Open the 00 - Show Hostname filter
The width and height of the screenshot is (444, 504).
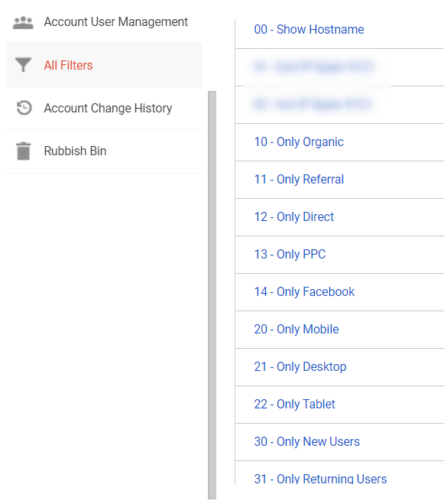(309, 29)
